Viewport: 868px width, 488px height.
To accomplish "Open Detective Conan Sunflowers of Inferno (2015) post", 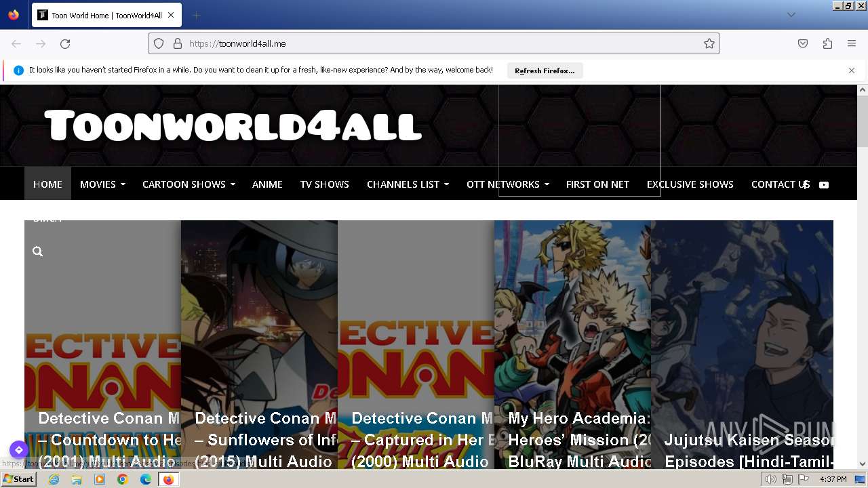I will point(259,344).
